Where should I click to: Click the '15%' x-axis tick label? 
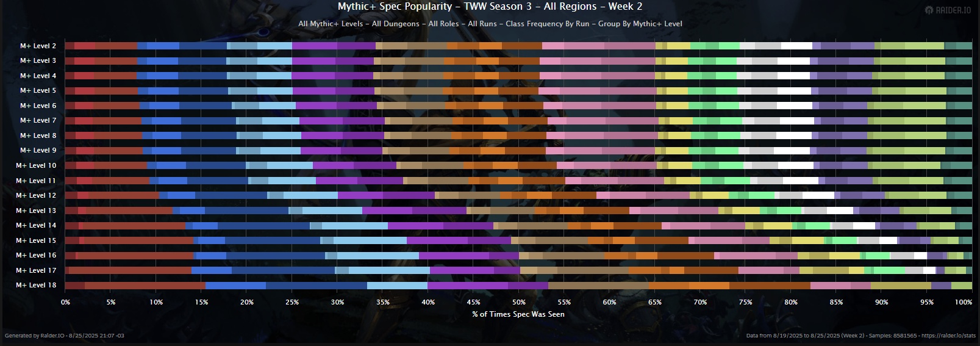[201, 302]
